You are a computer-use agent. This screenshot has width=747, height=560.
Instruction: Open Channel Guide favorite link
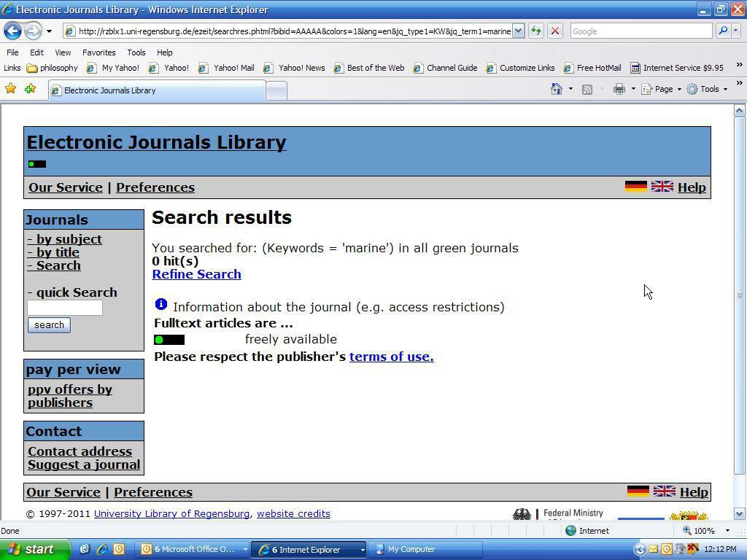click(446, 68)
